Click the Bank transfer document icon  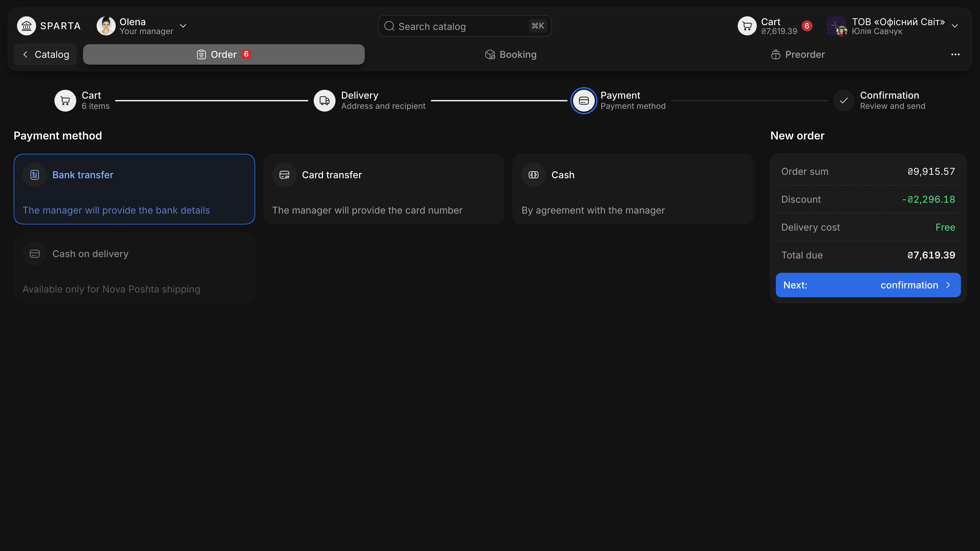click(35, 175)
